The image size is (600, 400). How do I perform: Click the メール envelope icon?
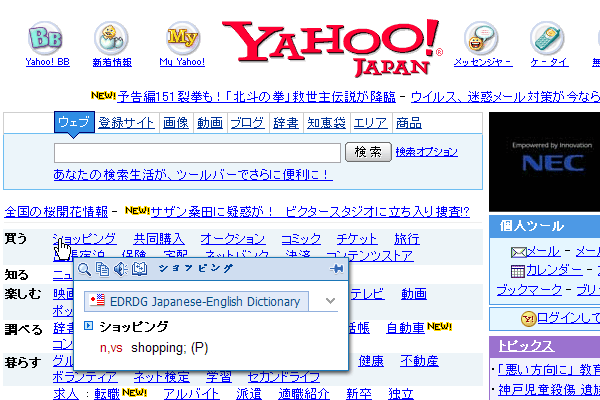point(518,253)
